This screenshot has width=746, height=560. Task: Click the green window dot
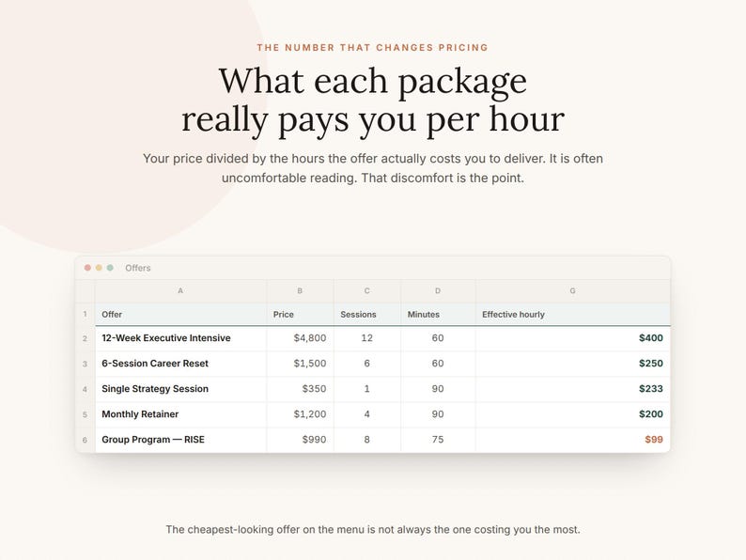point(110,268)
